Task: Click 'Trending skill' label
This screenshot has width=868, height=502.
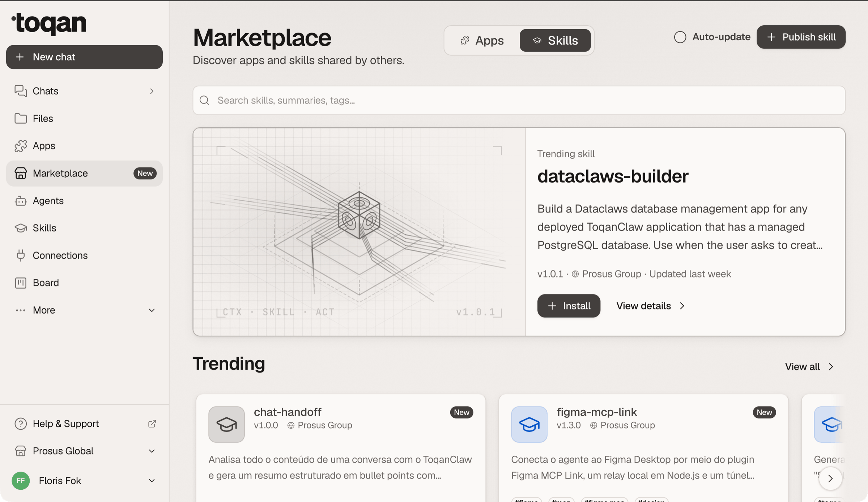Action: pos(566,154)
